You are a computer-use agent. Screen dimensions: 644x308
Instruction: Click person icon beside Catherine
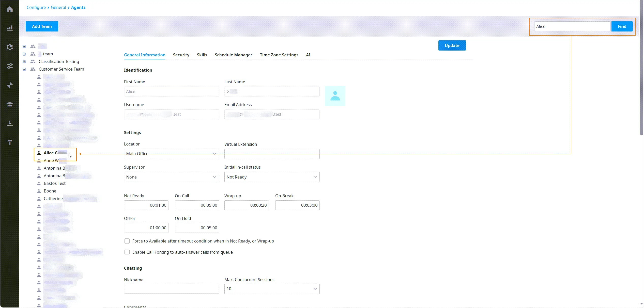coord(39,199)
